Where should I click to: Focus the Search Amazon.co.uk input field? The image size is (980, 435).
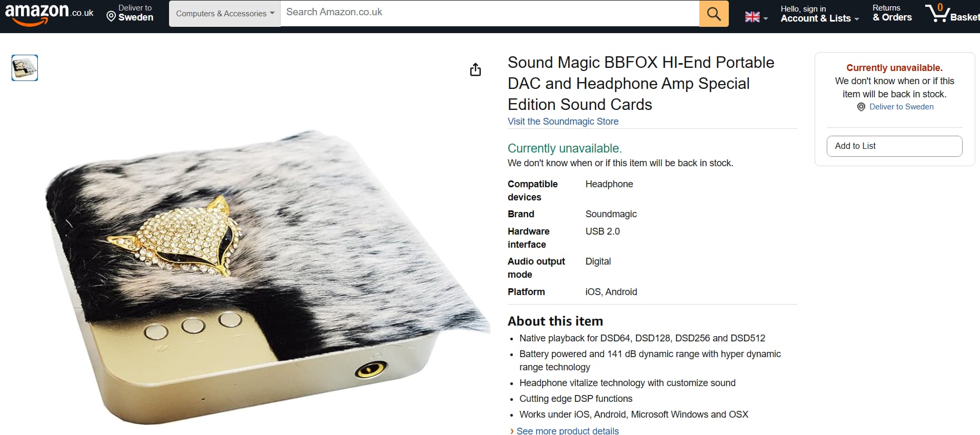coord(490,13)
